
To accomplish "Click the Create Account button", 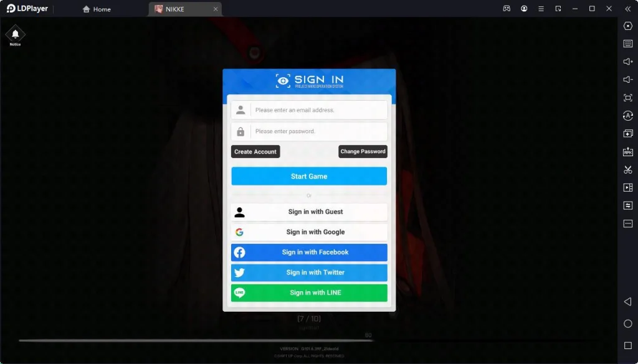I will (x=255, y=152).
